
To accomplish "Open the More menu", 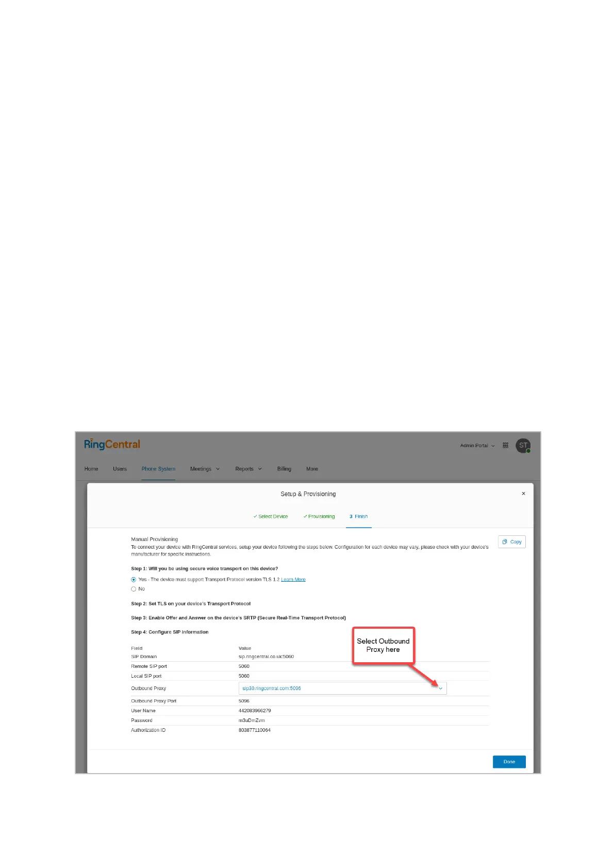I will pyautogui.click(x=312, y=469).
